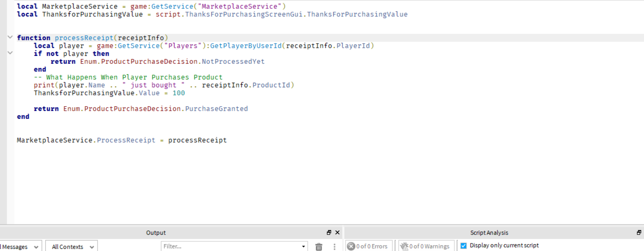Click the float icon on the Script Analysis panel
Image resolution: width=644 pixels, height=251 pixels.
pyautogui.click(x=639, y=232)
